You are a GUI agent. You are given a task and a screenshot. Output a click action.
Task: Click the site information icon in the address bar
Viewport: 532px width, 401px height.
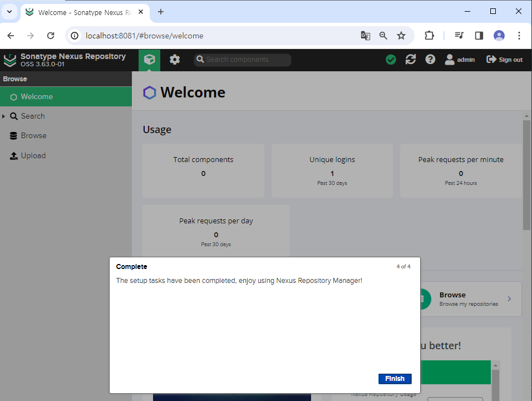coord(75,36)
